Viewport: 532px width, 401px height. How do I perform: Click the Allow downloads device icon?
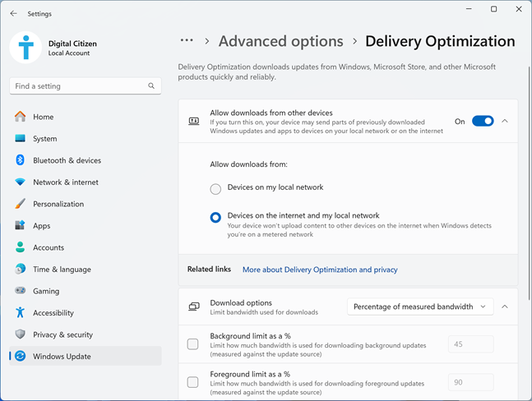(194, 122)
